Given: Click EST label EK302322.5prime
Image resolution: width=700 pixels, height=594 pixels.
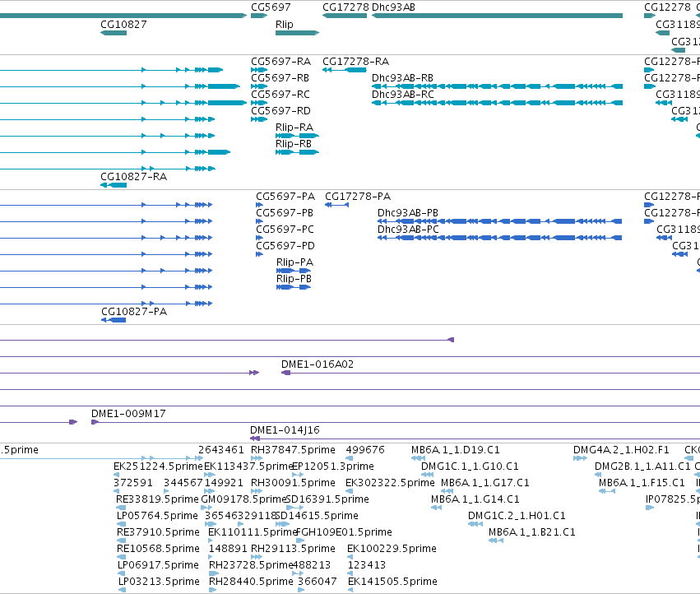Looking at the screenshot, I should (x=390, y=483).
